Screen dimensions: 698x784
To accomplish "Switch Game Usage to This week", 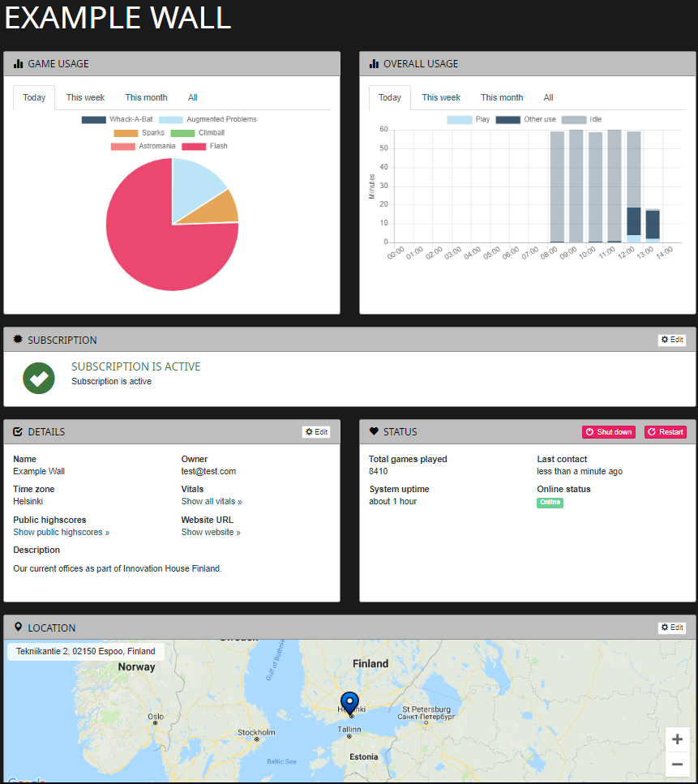I will 85,97.
